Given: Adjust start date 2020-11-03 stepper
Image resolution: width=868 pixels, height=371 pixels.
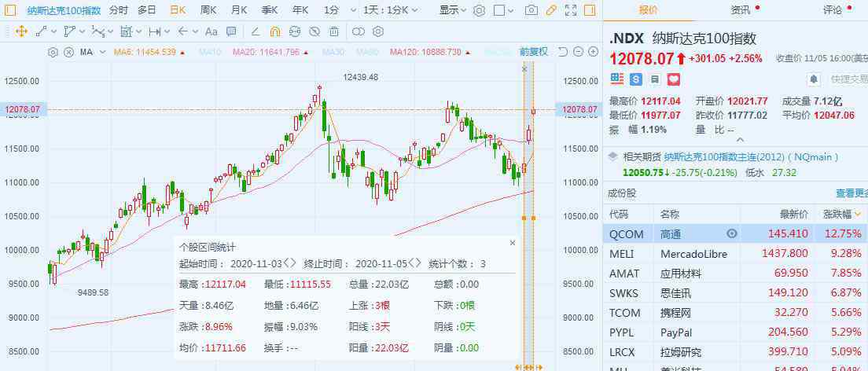Looking at the screenshot, I should click(290, 263).
